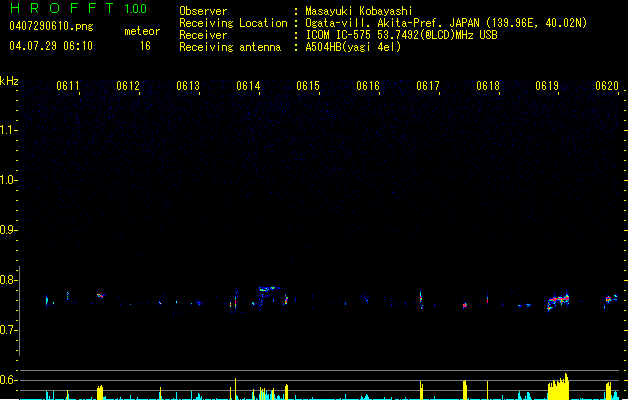The height and width of the screenshot is (400, 629).
Task: Click the Receiver field label
Action: click(203, 35)
